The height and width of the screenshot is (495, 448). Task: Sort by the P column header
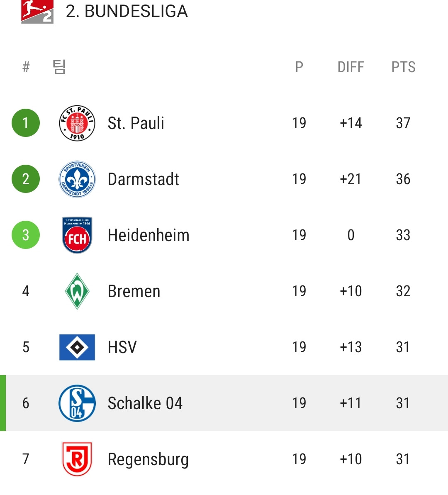299,67
